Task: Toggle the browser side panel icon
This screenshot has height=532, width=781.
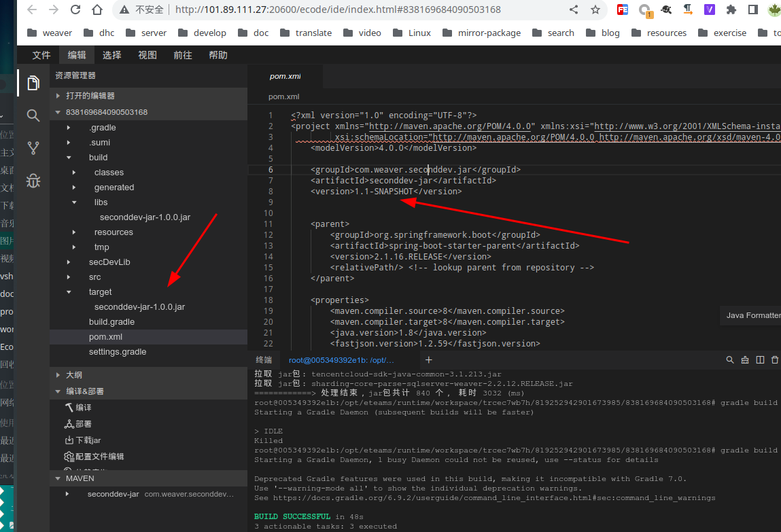Action: point(753,10)
